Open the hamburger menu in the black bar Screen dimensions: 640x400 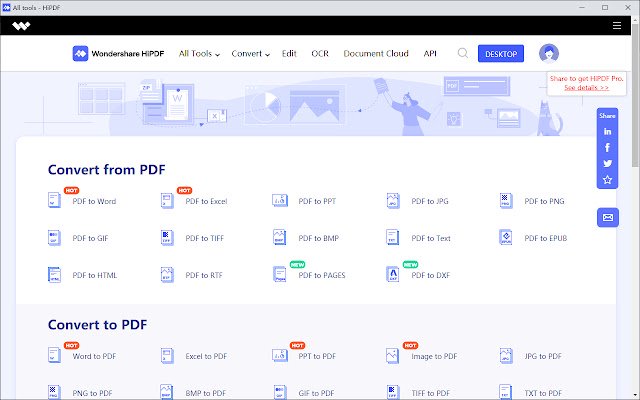point(617,26)
